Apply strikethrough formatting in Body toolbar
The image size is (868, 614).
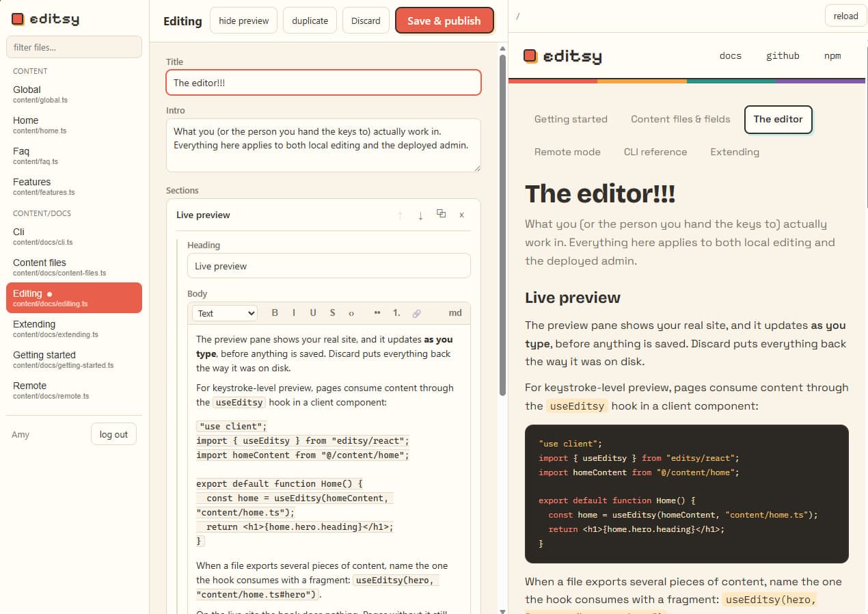pyautogui.click(x=332, y=312)
